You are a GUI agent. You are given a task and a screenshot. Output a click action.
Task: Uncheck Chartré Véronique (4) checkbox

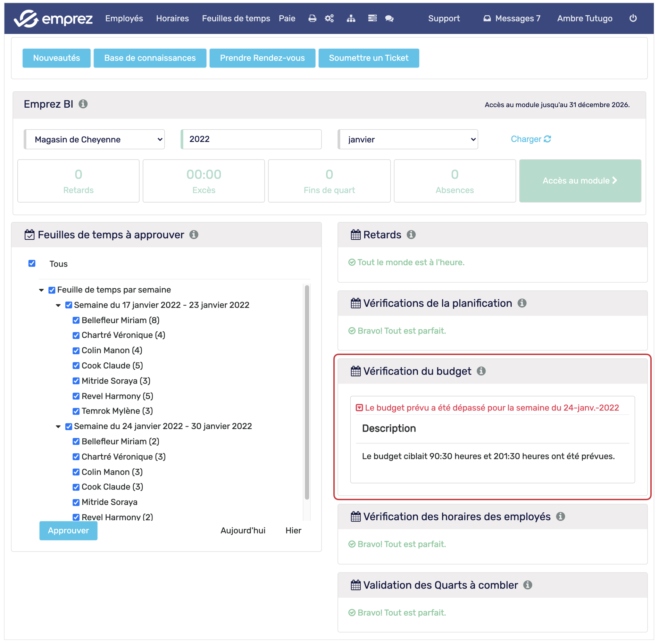click(x=76, y=335)
